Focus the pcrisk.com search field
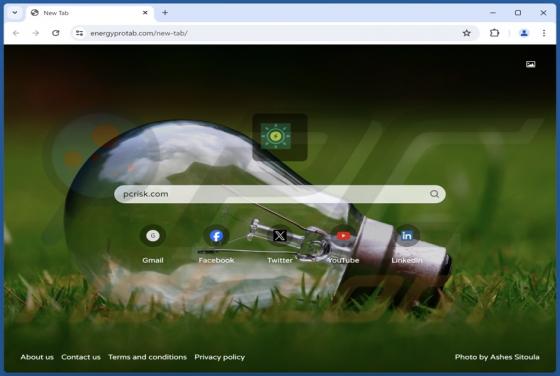The height and width of the screenshot is (376, 560). coord(280,194)
